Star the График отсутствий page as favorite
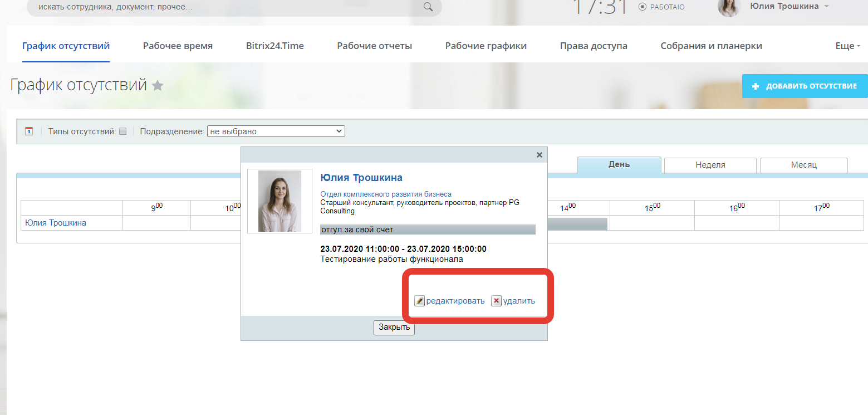 pos(158,86)
